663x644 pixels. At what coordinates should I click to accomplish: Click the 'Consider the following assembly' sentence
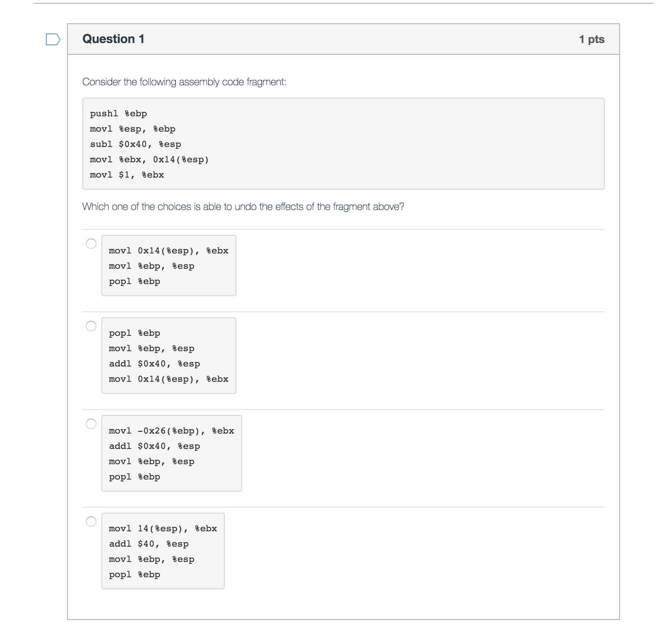pyautogui.click(x=184, y=82)
